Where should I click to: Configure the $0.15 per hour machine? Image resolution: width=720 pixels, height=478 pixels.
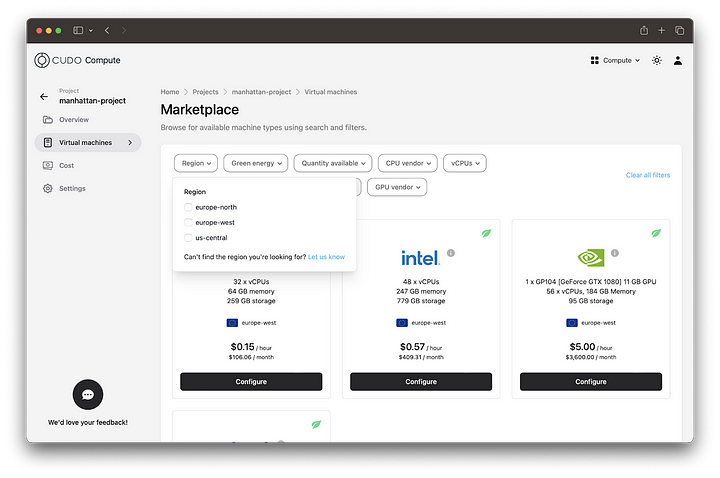(251, 382)
